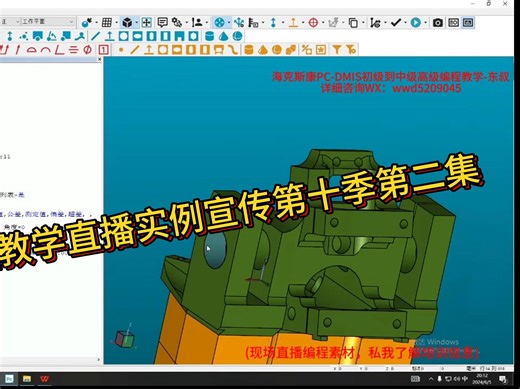Click the axis orientation cube in graphics view
This screenshot has height=389, width=520.
click(125, 338)
